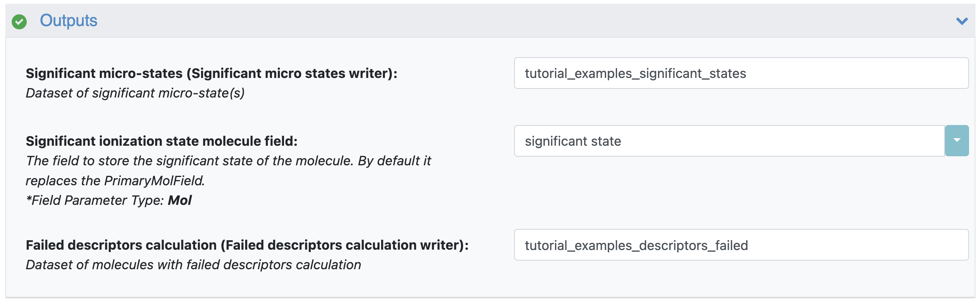The image size is (980, 302).
Task: Click the bold 'Mol' type text
Action: point(180,200)
